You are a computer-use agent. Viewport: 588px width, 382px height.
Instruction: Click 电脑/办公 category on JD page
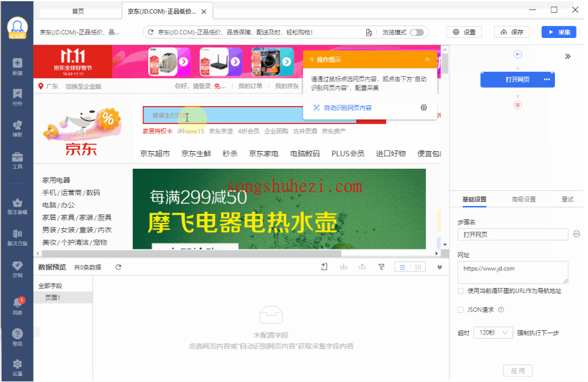[58, 205]
